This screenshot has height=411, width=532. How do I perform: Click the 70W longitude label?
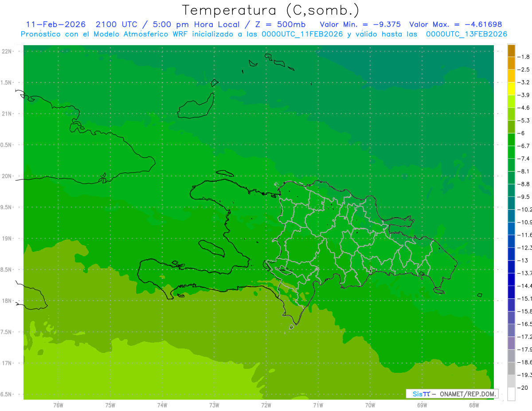370,405
